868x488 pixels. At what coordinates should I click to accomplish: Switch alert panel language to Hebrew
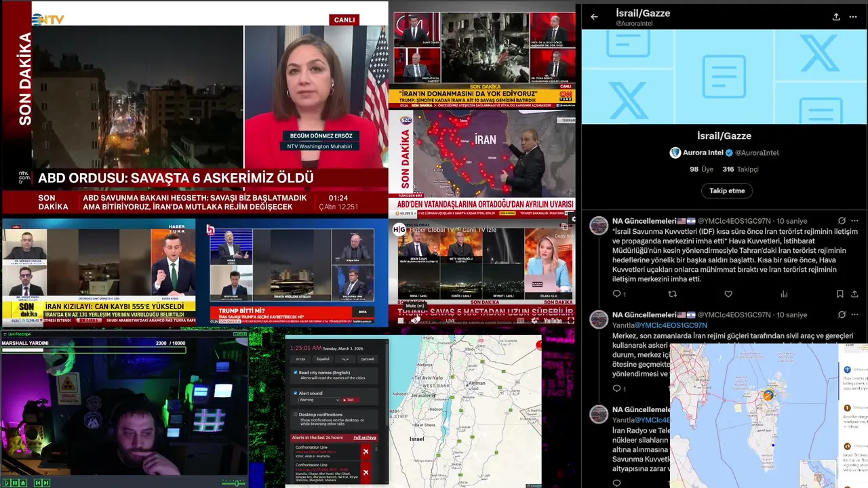(300, 359)
